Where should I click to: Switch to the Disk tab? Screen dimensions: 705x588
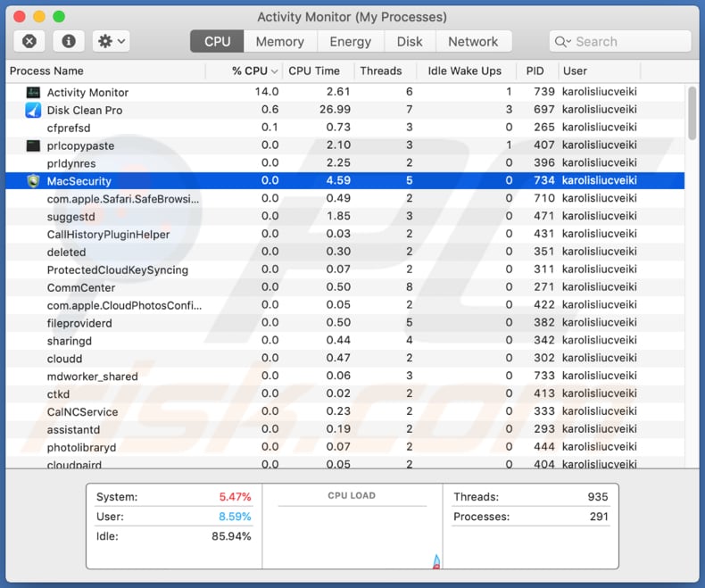pyautogui.click(x=410, y=41)
